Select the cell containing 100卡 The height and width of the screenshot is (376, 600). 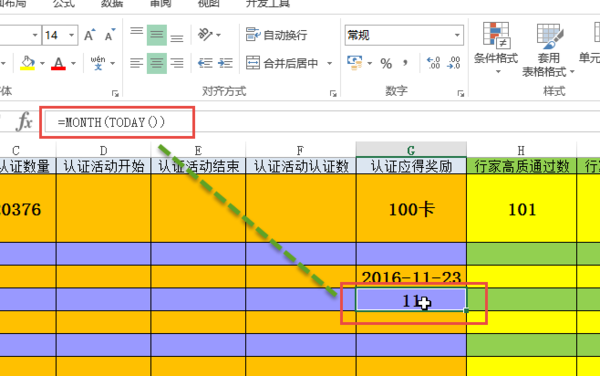[x=411, y=208]
